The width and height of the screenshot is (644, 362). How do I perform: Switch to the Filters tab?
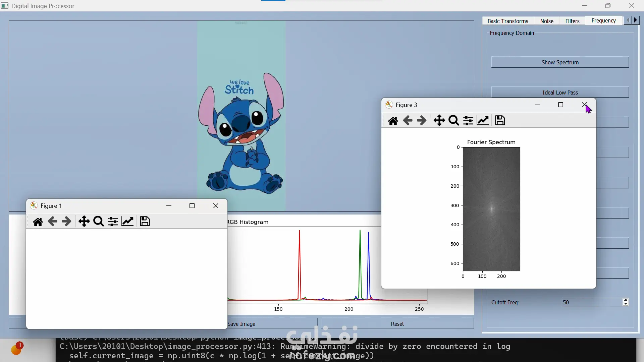[x=572, y=21]
